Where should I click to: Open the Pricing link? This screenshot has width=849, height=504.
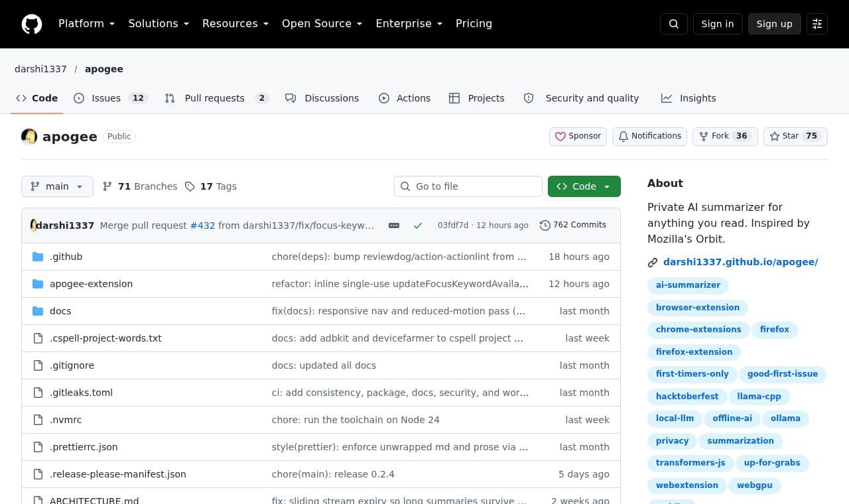click(474, 24)
